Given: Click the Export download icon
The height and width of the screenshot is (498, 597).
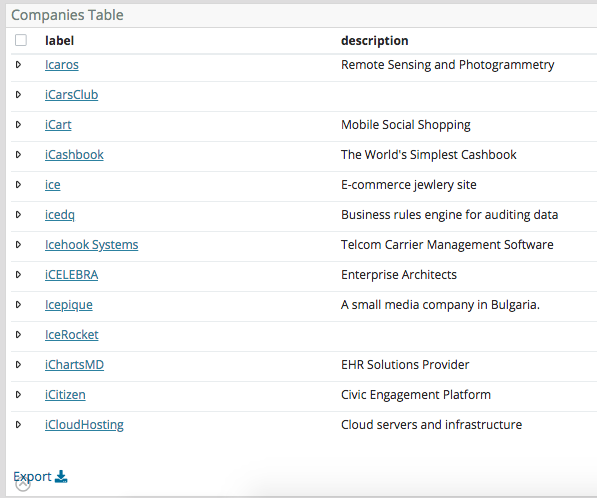Looking at the screenshot, I should click(61, 477).
